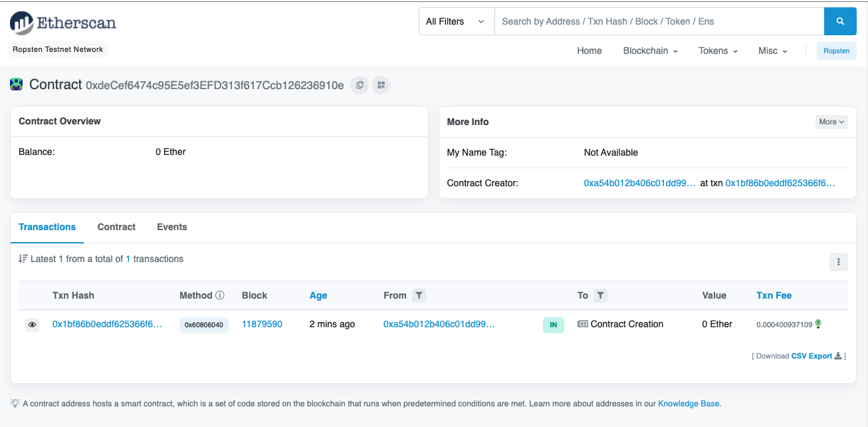This screenshot has height=427, width=868.
Task: Click the To column filter icon
Action: (x=600, y=295)
